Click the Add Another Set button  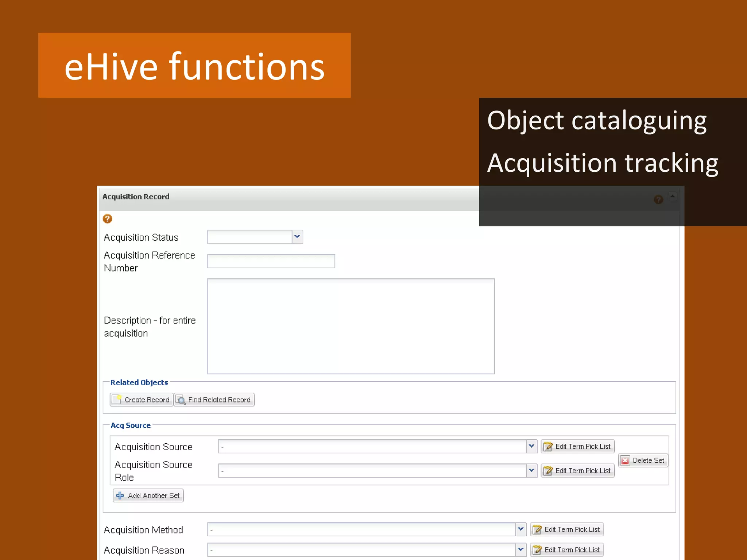point(148,495)
